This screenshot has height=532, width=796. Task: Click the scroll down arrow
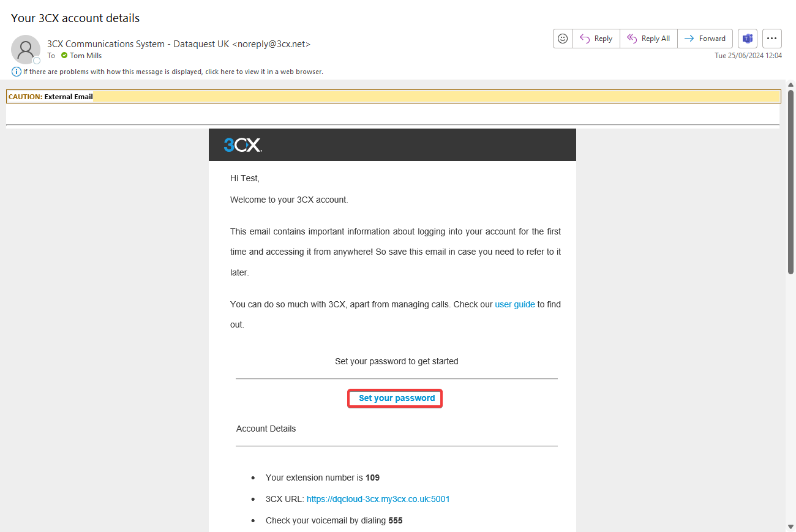point(790,526)
